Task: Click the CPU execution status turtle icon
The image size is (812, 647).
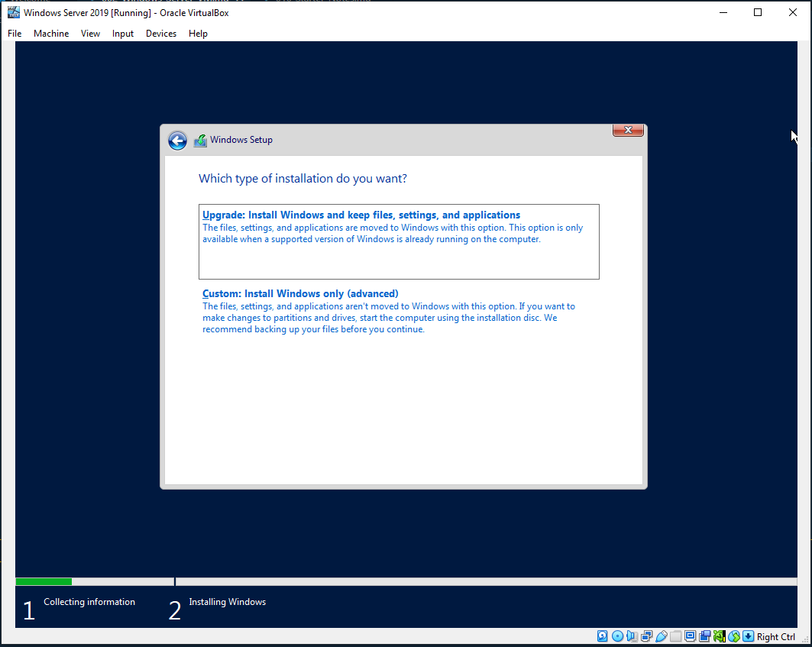Action: click(x=720, y=636)
